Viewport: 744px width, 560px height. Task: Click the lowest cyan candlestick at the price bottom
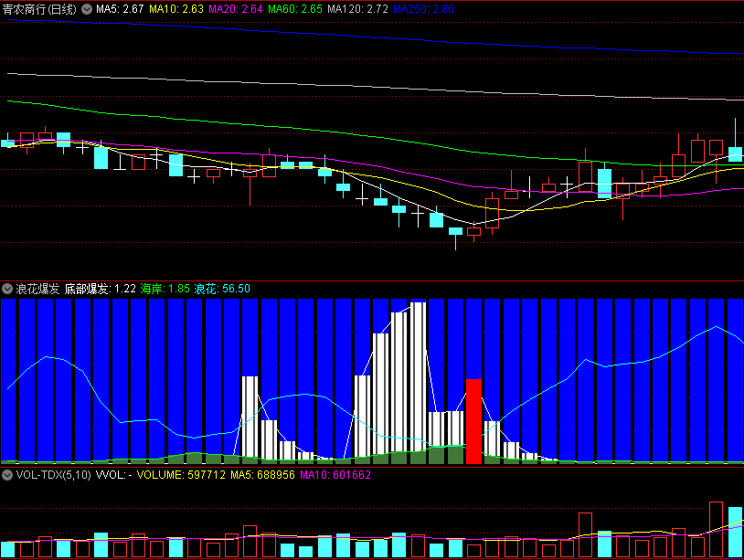[455, 231]
